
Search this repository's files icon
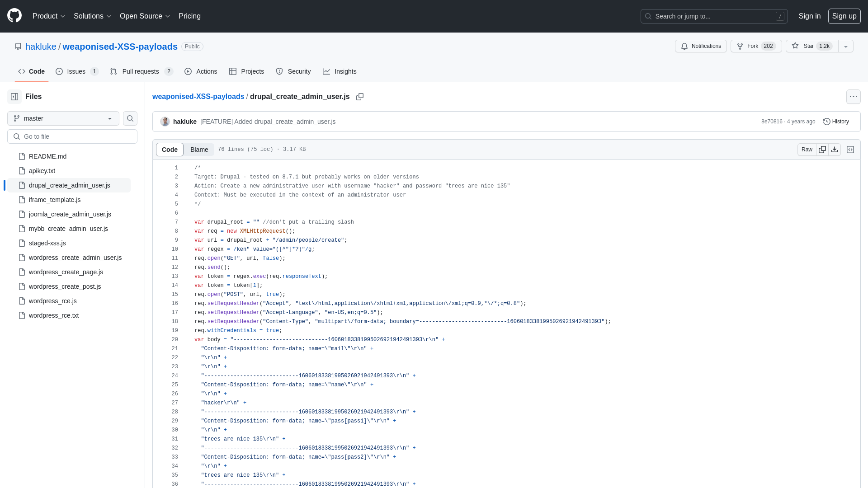[130, 118]
